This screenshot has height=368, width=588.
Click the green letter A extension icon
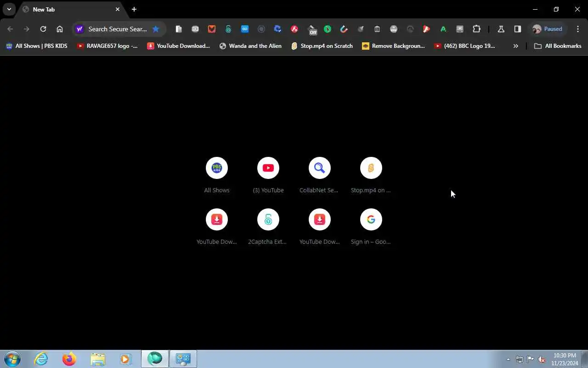coord(443,29)
